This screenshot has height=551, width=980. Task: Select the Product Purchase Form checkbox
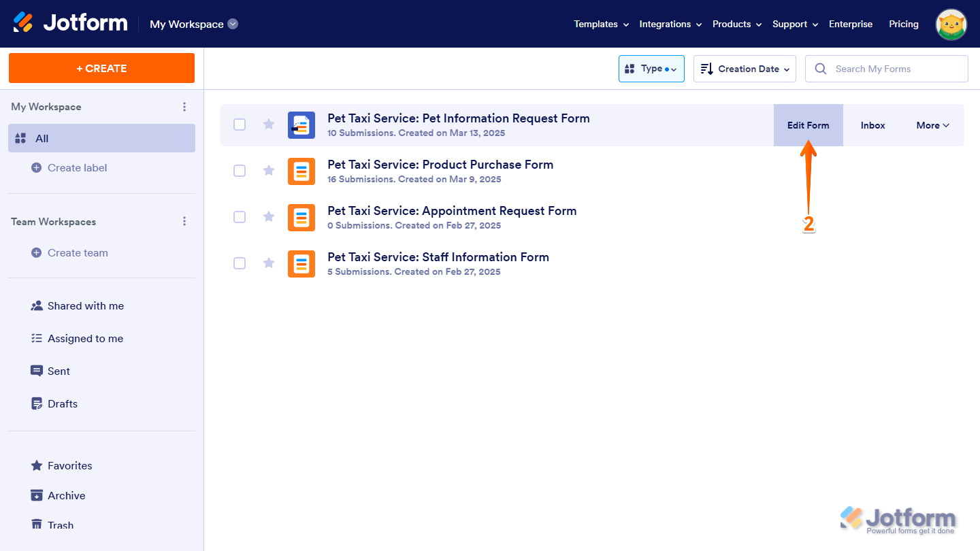(x=240, y=171)
